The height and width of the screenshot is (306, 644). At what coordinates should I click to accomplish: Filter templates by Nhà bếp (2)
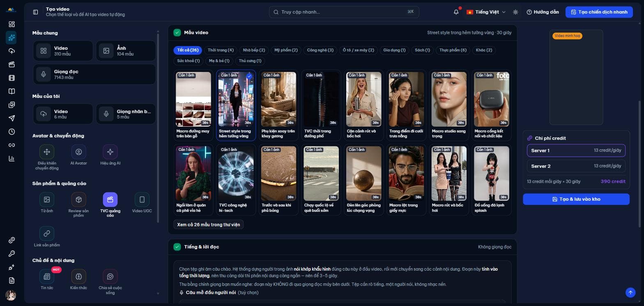(254, 50)
